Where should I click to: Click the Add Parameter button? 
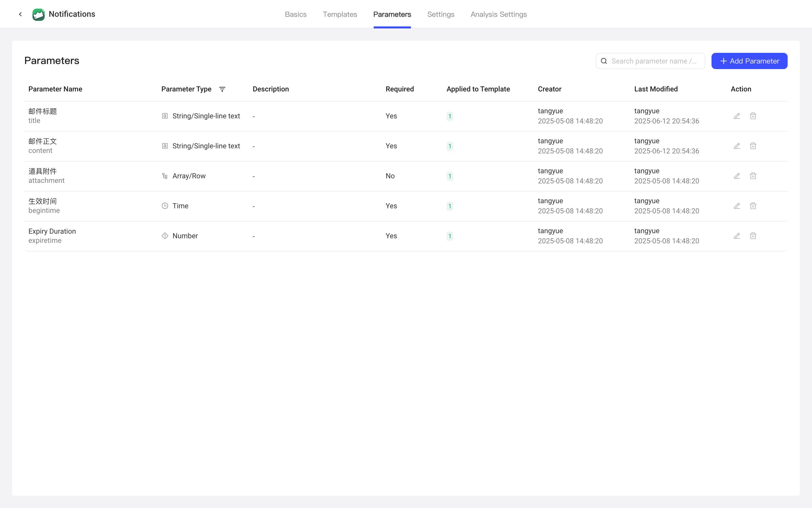tap(749, 61)
